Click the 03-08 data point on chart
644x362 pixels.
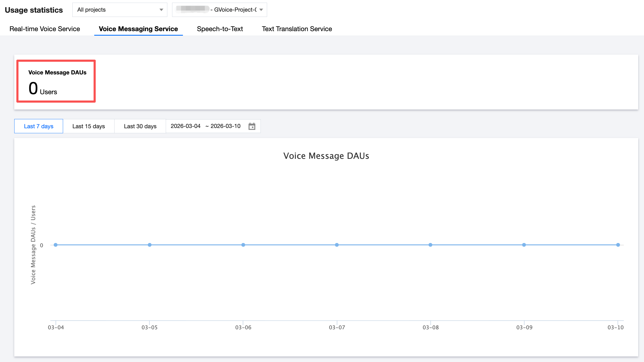pyautogui.click(x=430, y=245)
